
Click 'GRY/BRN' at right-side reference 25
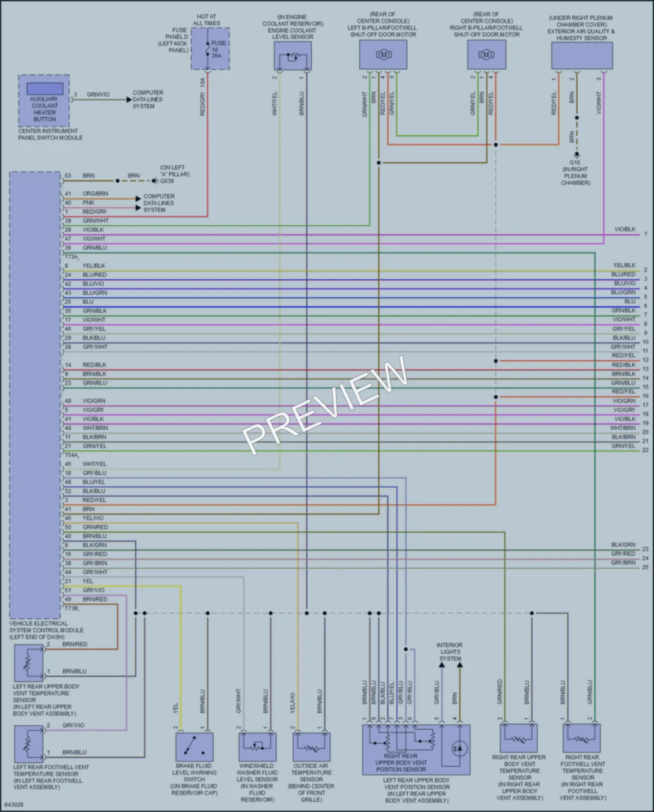[623, 563]
